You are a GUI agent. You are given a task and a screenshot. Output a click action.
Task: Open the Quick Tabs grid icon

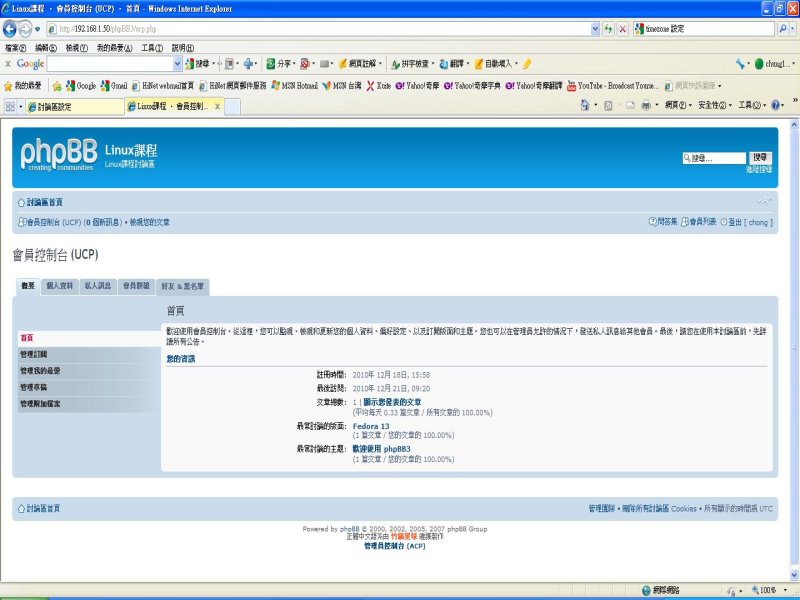point(10,106)
